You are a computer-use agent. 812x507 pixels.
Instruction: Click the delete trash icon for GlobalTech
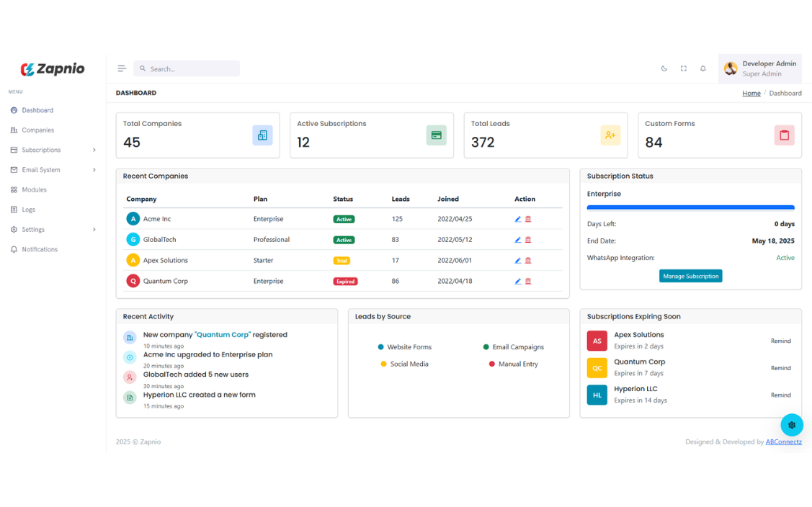(x=528, y=240)
